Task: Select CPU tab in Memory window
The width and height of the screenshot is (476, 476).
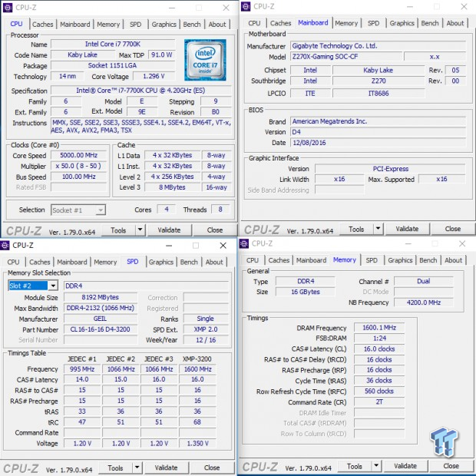Action: [x=253, y=260]
